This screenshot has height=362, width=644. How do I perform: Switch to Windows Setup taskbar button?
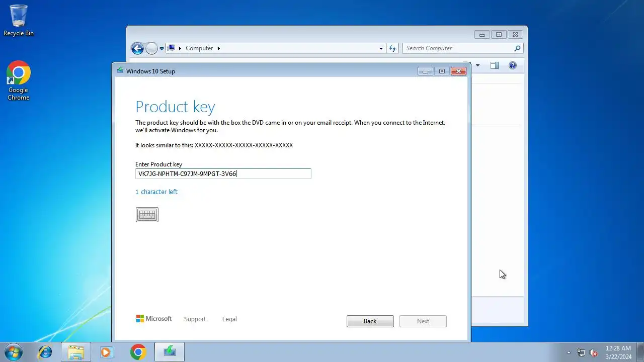170,352
